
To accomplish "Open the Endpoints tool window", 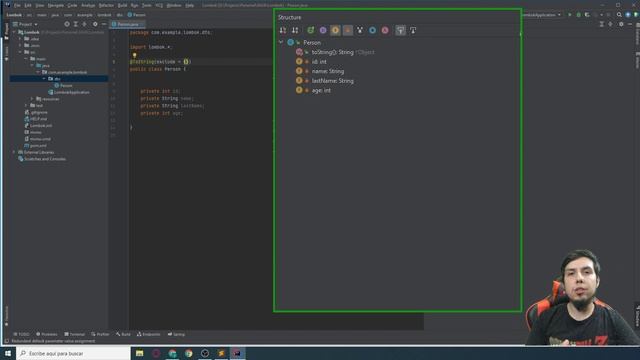I will 149,334.
